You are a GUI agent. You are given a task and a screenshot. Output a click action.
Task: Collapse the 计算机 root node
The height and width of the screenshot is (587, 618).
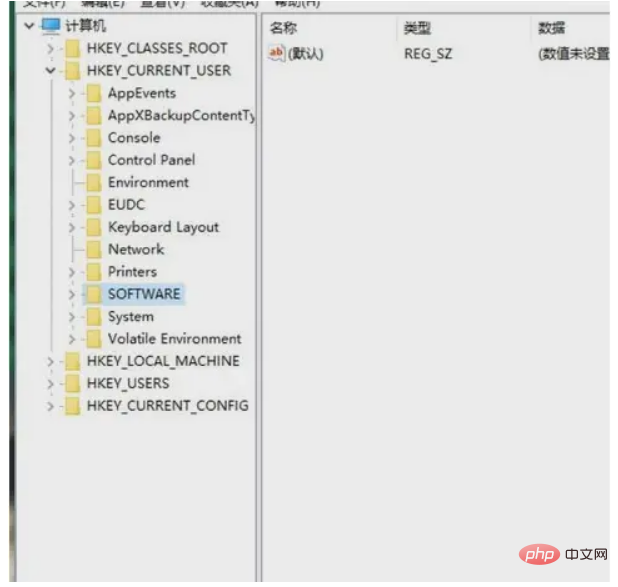click(29, 26)
